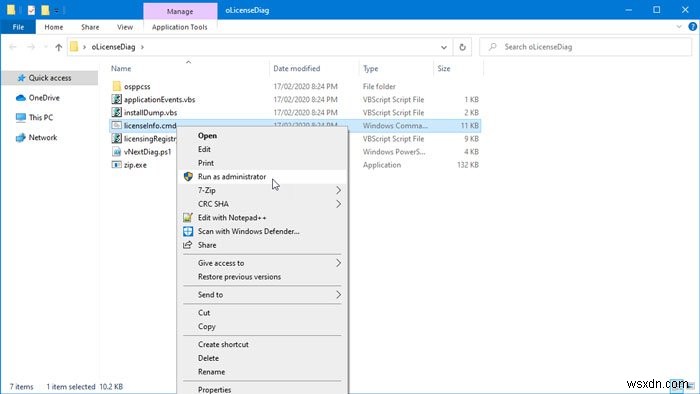Expand the Give access to submenu arrow

point(338,263)
